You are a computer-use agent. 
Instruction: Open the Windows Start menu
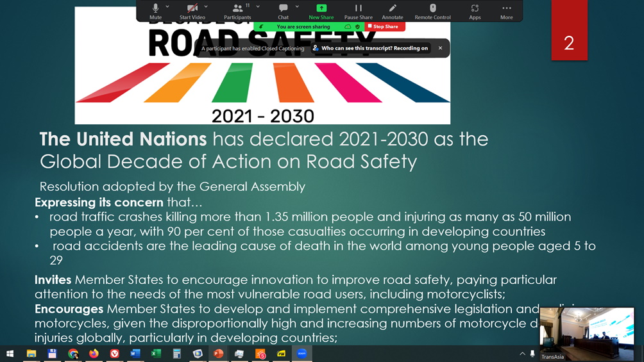[10, 354]
